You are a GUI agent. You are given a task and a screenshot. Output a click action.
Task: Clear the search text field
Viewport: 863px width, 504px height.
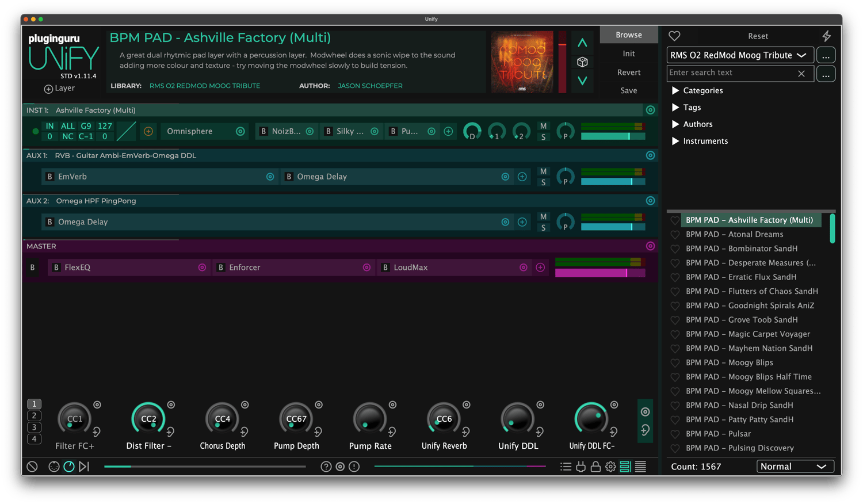pos(801,74)
